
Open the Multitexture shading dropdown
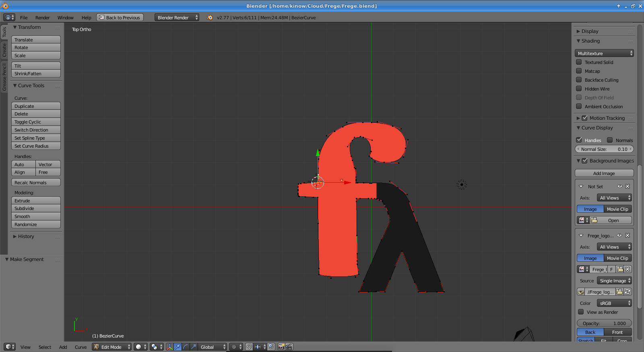coord(604,53)
